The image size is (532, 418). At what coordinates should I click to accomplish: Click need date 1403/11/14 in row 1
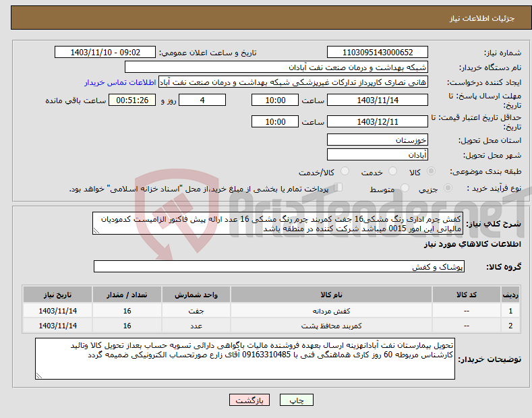tap(58, 311)
